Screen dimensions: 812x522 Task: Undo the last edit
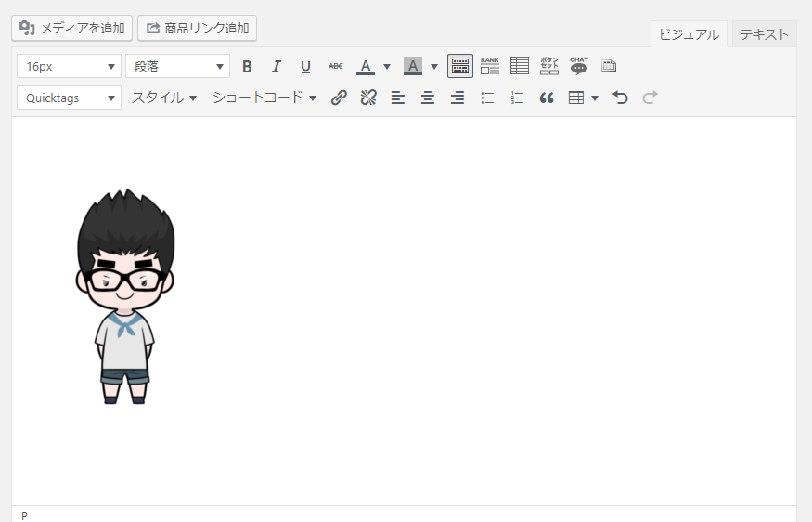pos(620,98)
